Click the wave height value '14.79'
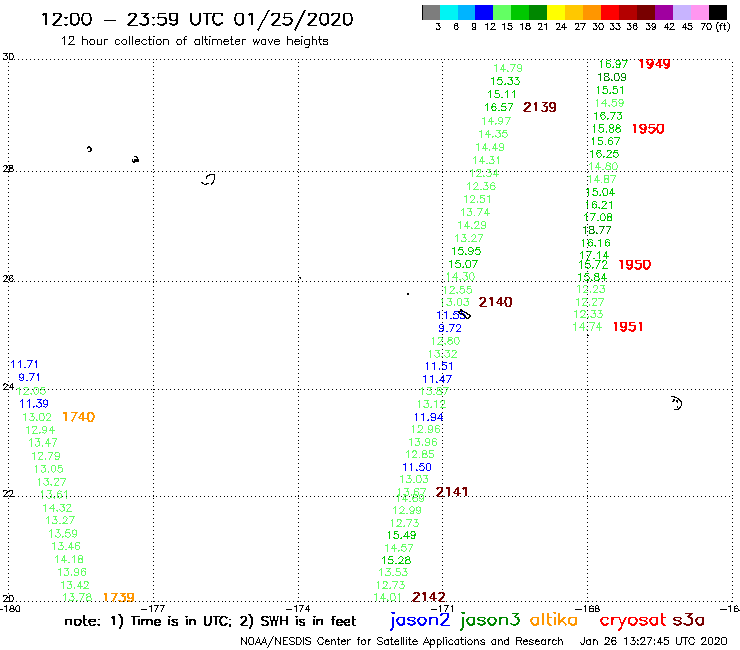 point(508,68)
